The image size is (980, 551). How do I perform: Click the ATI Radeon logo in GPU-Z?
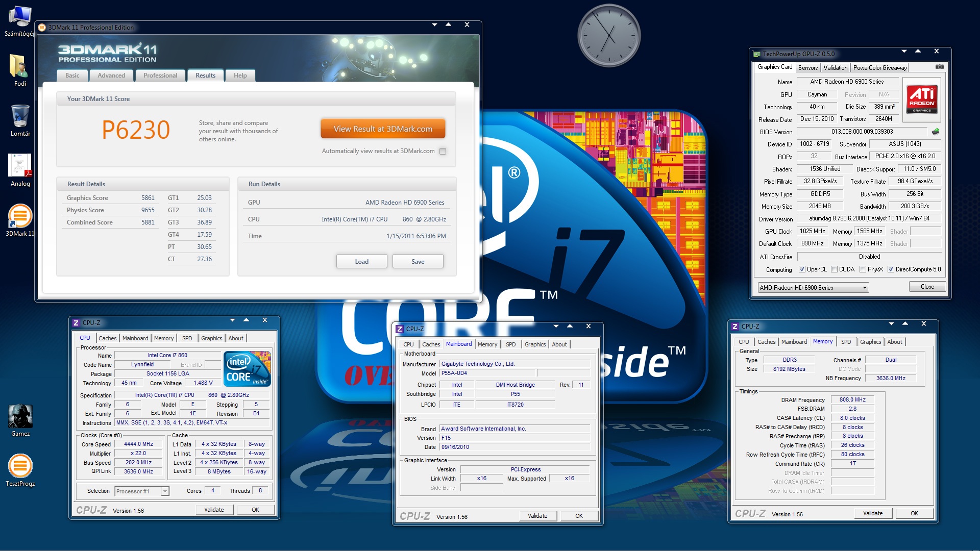[x=922, y=99]
